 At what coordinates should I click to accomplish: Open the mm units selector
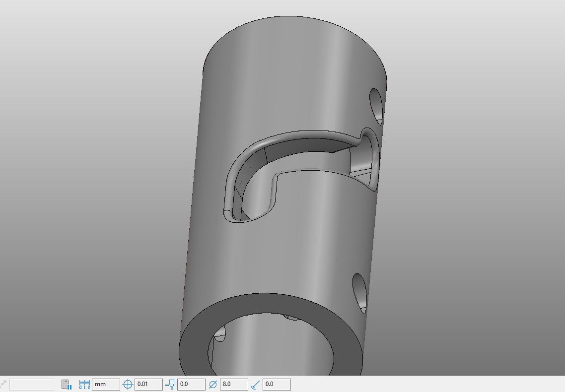coord(105,384)
